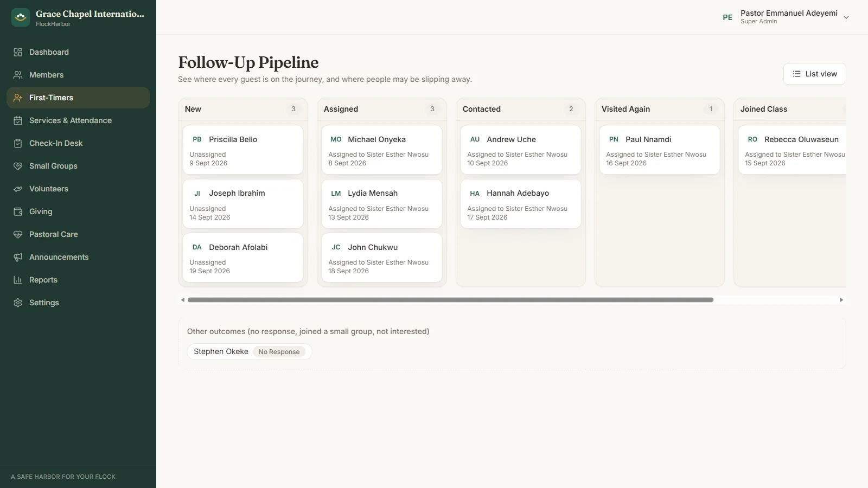868x488 pixels.
Task: Open Andrew Uche's guest card
Action: coord(521,150)
